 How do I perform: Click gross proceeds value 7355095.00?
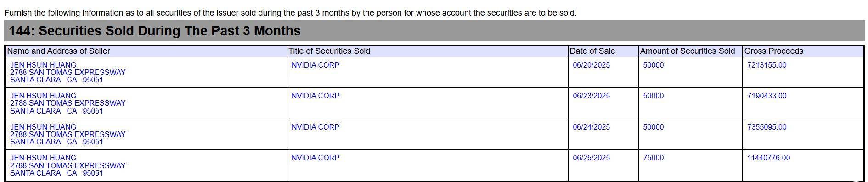[767, 127]
